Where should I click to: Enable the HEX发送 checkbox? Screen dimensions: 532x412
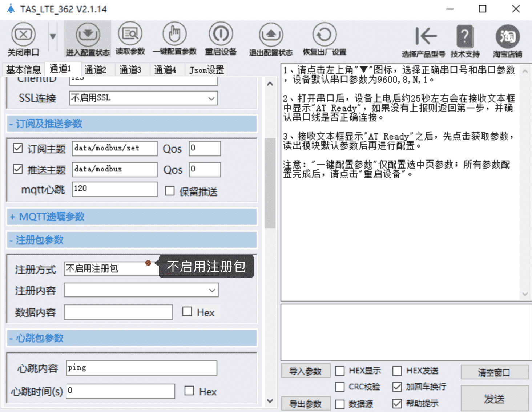click(397, 371)
